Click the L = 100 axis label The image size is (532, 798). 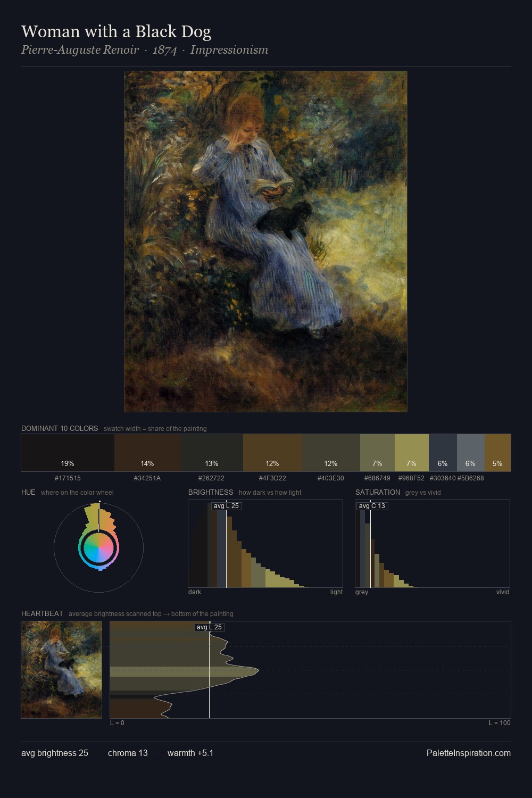[500, 723]
